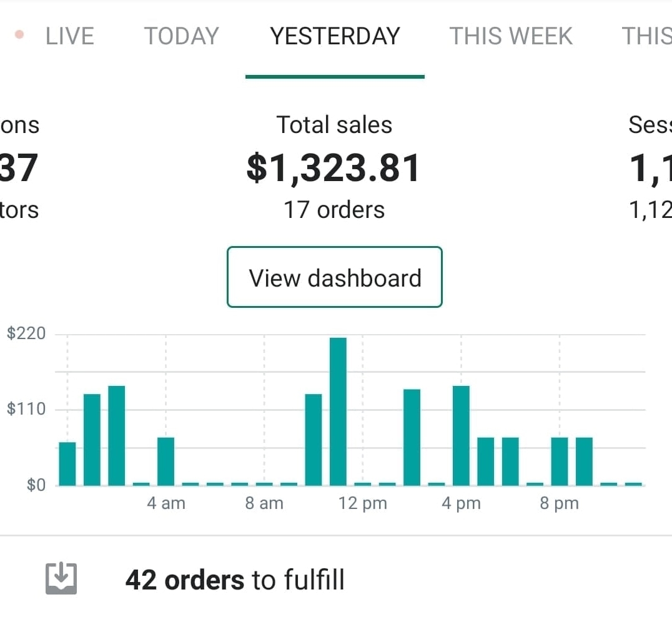Image resolution: width=672 pixels, height=617 pixels.
Task: Click the tallest bar near 12 pm
Action: tap(338, 411)
